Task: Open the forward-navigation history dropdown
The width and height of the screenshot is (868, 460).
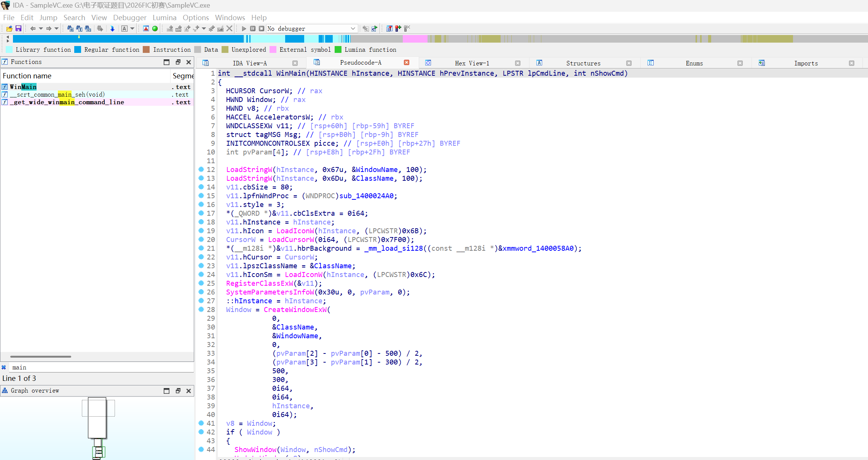Action: point(56,29)
